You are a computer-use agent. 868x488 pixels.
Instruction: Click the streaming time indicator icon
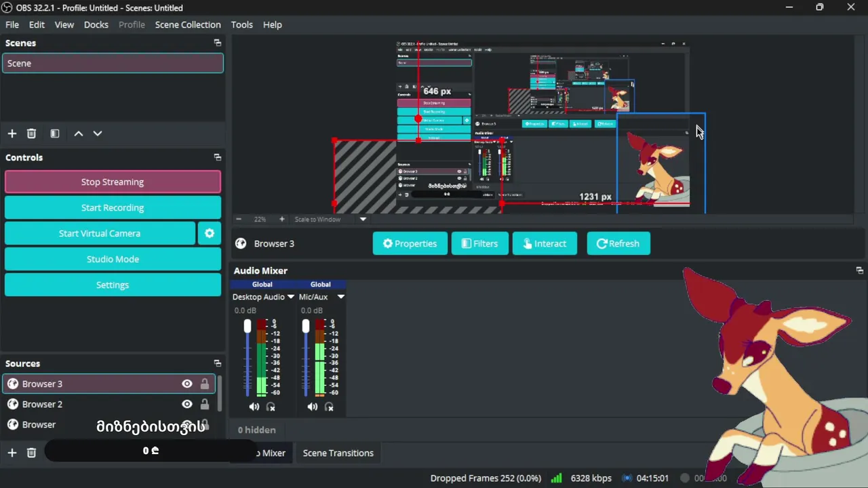pos(627,478)
